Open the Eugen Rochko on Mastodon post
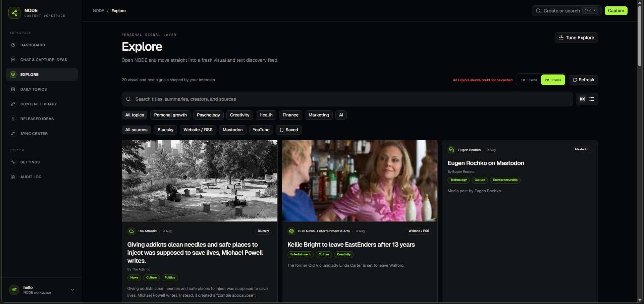This screenshot has width=644, height=304. click(486, 163)
